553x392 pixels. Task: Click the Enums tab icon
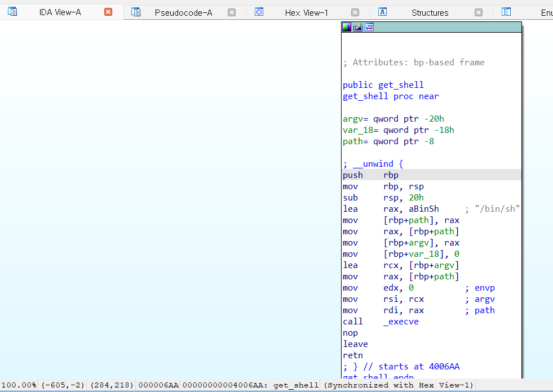point(506,12)
